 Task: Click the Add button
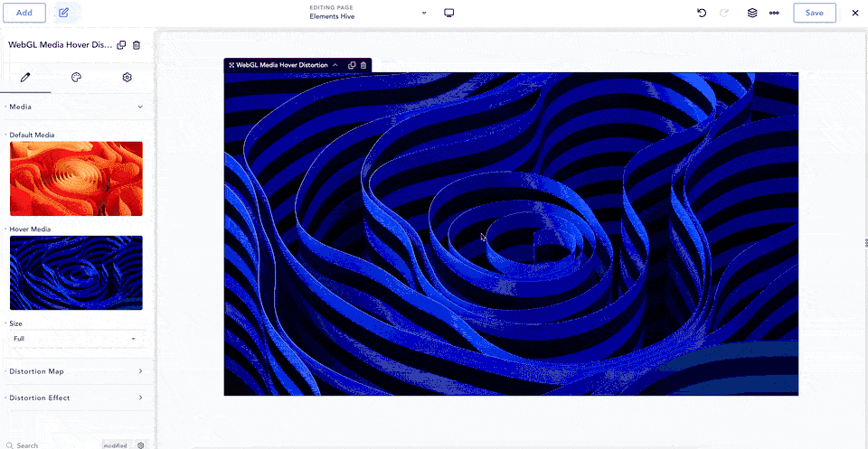[x=24, y=13]
